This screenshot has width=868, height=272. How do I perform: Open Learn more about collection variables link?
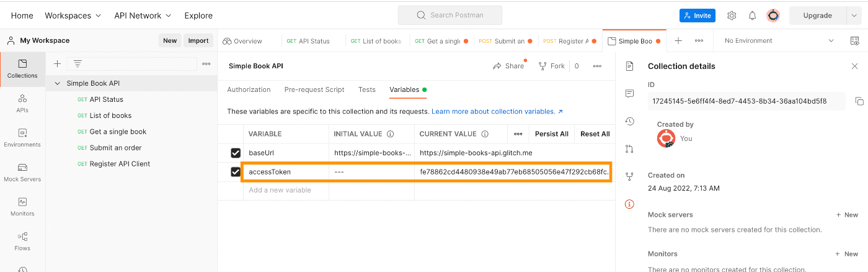click(x=497, y=111)
